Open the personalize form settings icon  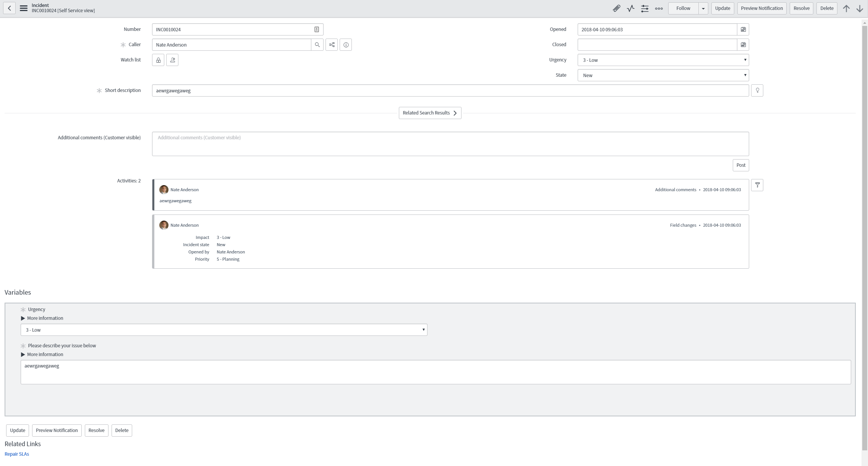point(645,8)
